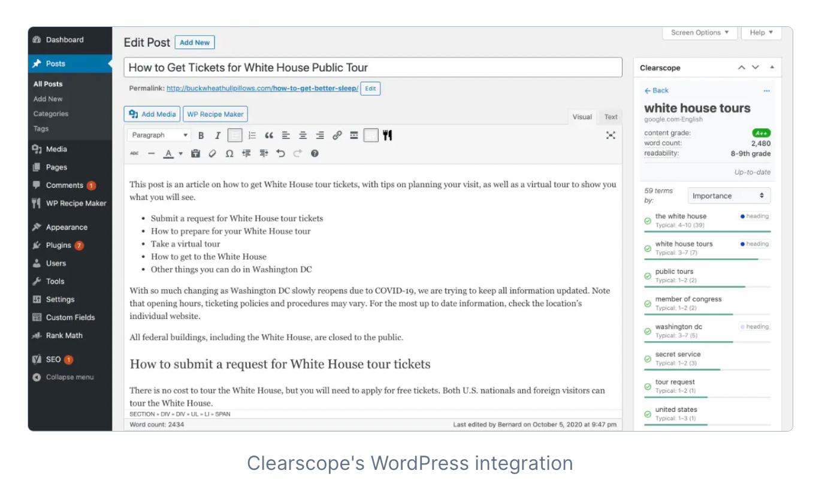The height and width of the screenshot is (504, 822).
Task: Open the text color dropdown arrow
Action: pyautogui.click(x=180, y=154)
